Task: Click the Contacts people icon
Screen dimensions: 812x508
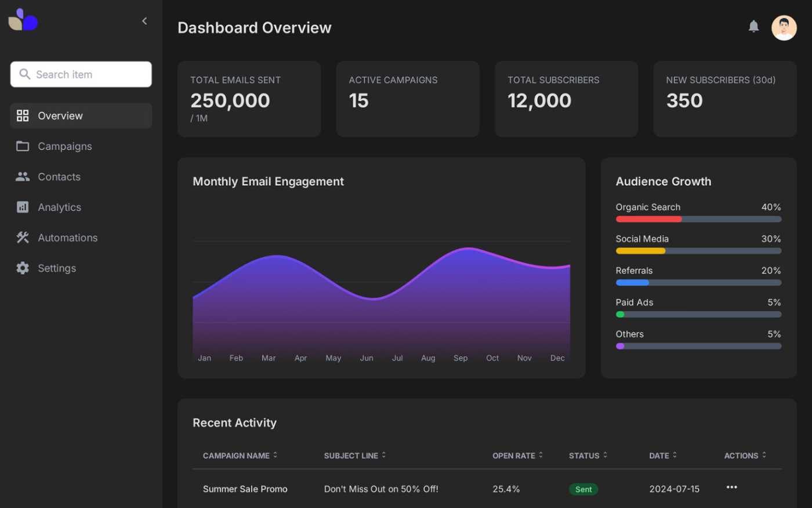Action: point(23,177)
